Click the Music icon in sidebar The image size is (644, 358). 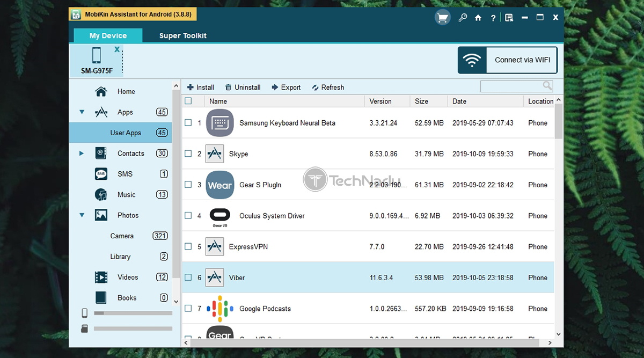click(x=101, y=194)
